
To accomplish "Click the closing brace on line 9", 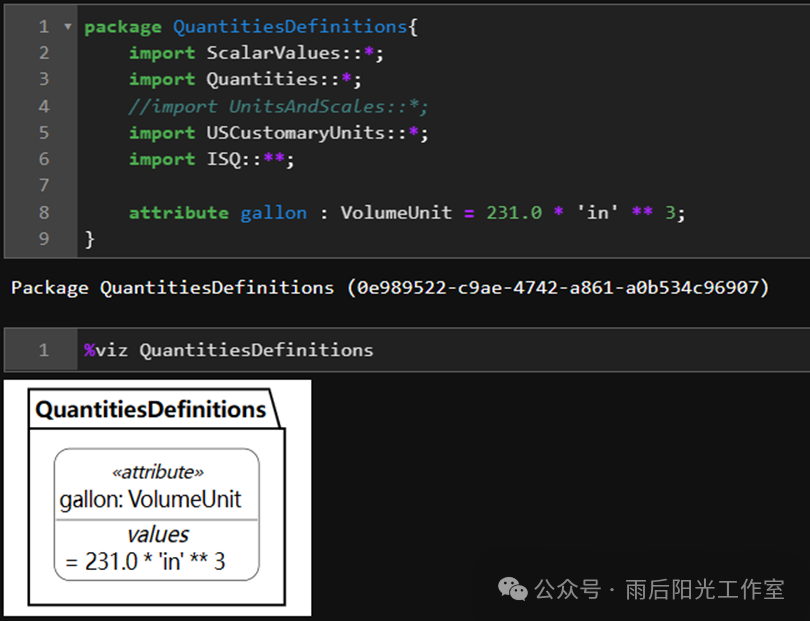I will click(x=89, y=239).
